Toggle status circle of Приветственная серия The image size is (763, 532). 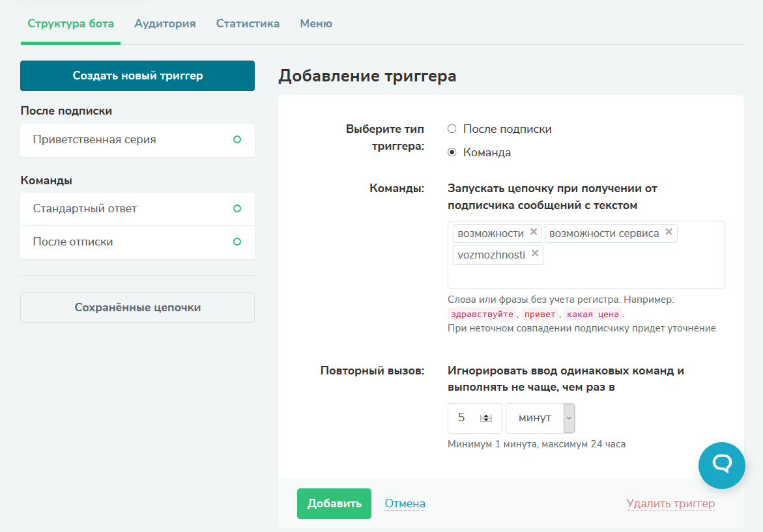[x=237, y=139]
